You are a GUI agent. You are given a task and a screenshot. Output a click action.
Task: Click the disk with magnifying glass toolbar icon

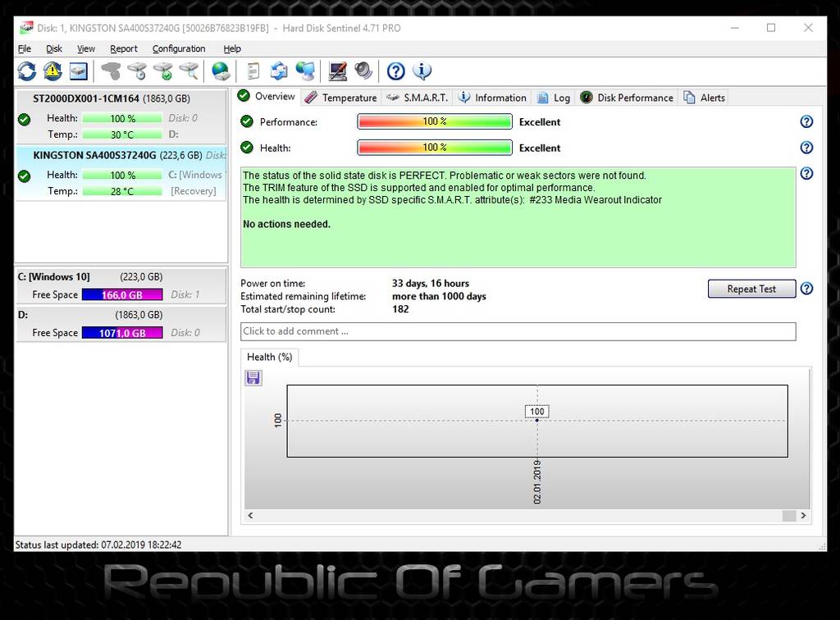189,71
